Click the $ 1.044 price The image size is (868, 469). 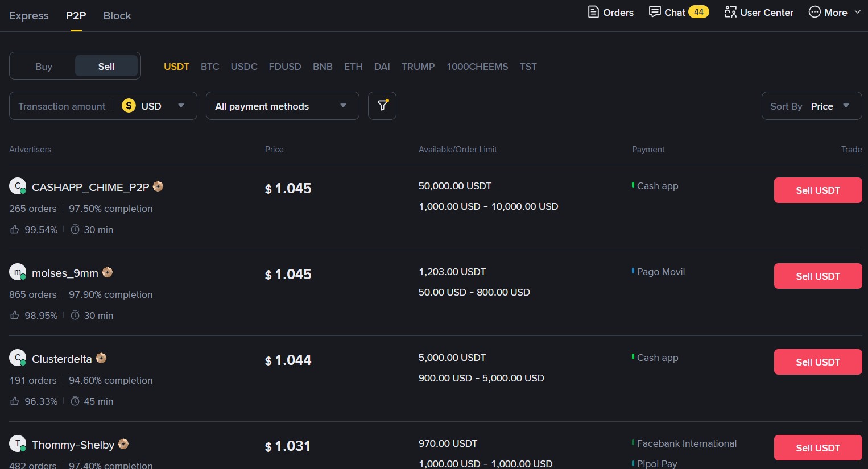pos(288,360)
